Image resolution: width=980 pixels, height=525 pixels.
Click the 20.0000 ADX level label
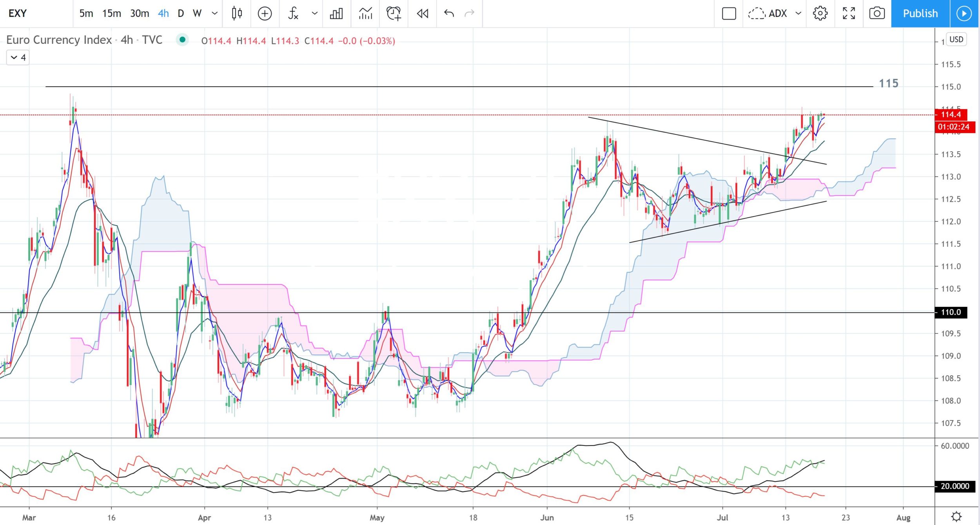[x=955, y=487]
